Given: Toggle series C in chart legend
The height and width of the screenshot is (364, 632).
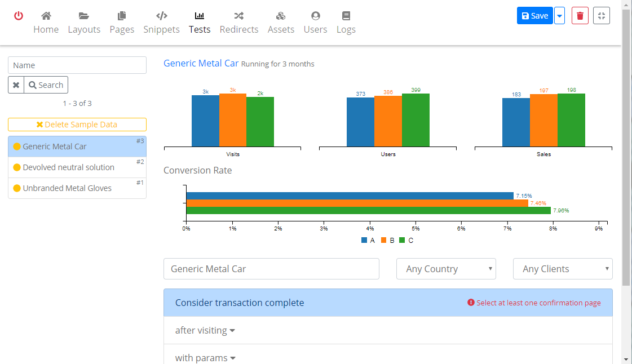Looking at the screenshot, I should pyautogui.click(x=406, y=241).
